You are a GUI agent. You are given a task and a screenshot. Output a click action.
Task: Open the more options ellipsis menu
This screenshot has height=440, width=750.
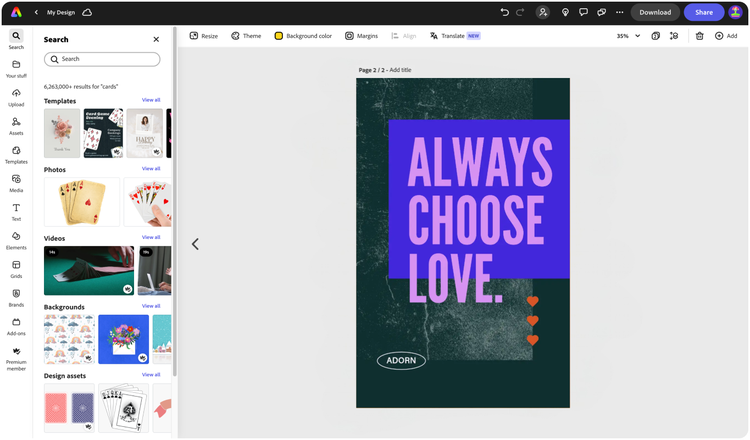click(x=619, y=12)
